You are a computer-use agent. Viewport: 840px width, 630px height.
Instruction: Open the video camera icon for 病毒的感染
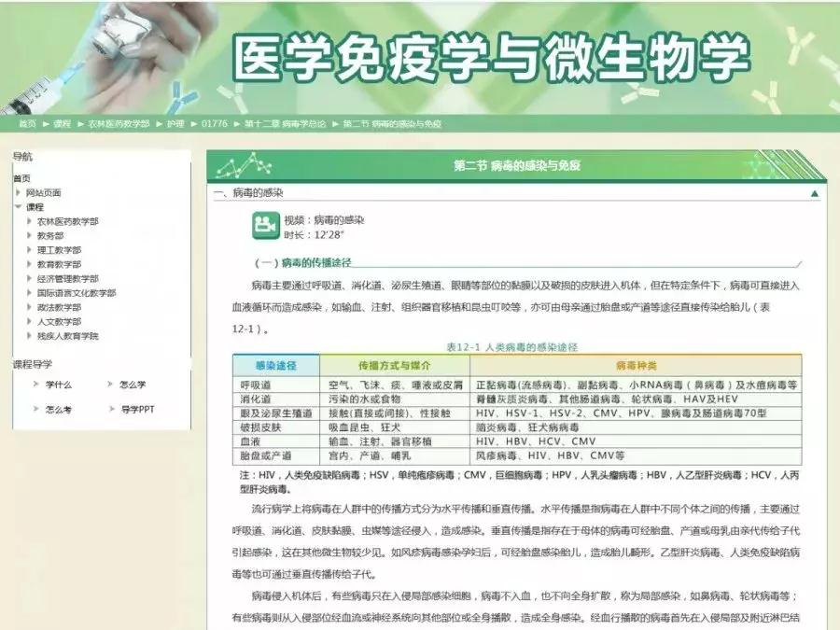click(264, 225)
